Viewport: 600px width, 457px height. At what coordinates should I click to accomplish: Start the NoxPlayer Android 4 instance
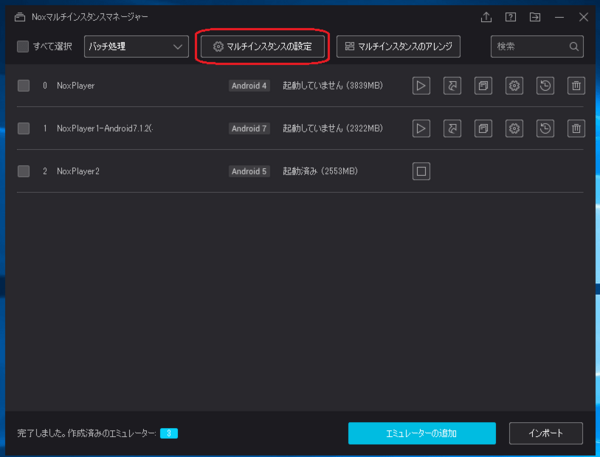coord(421,86)
